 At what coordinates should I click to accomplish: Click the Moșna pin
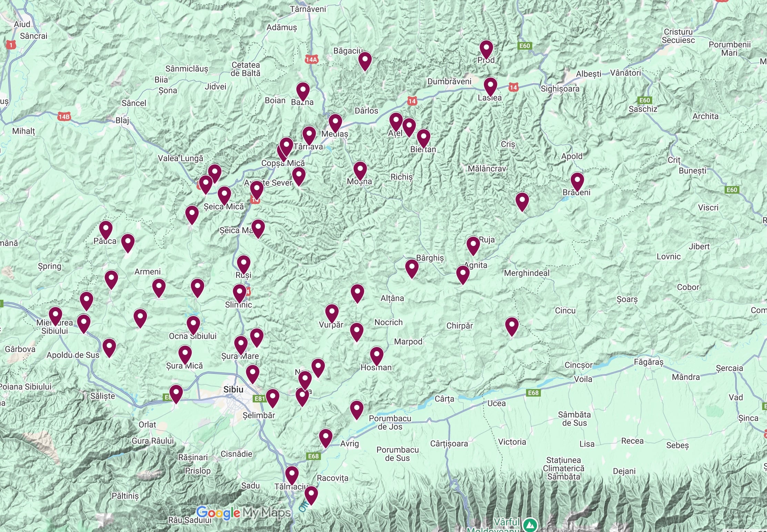(x=360, y=171)
